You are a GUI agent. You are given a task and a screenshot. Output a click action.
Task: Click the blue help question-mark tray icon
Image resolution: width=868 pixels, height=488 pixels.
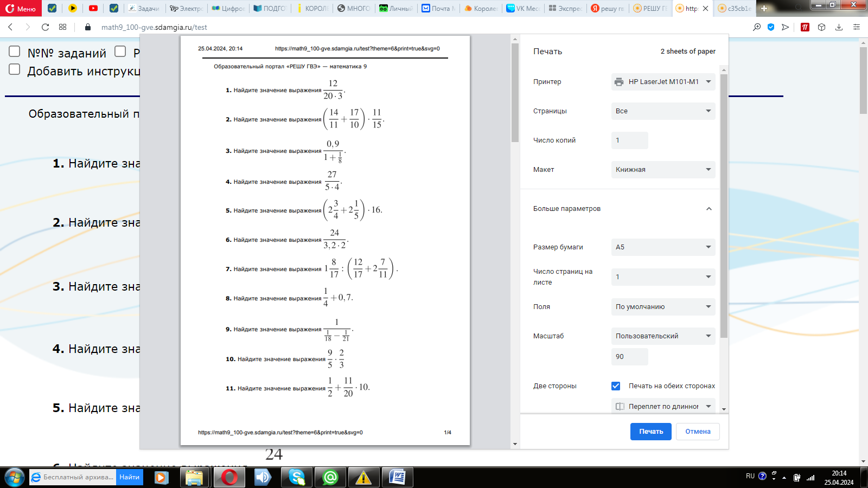(x=762, y=476)
